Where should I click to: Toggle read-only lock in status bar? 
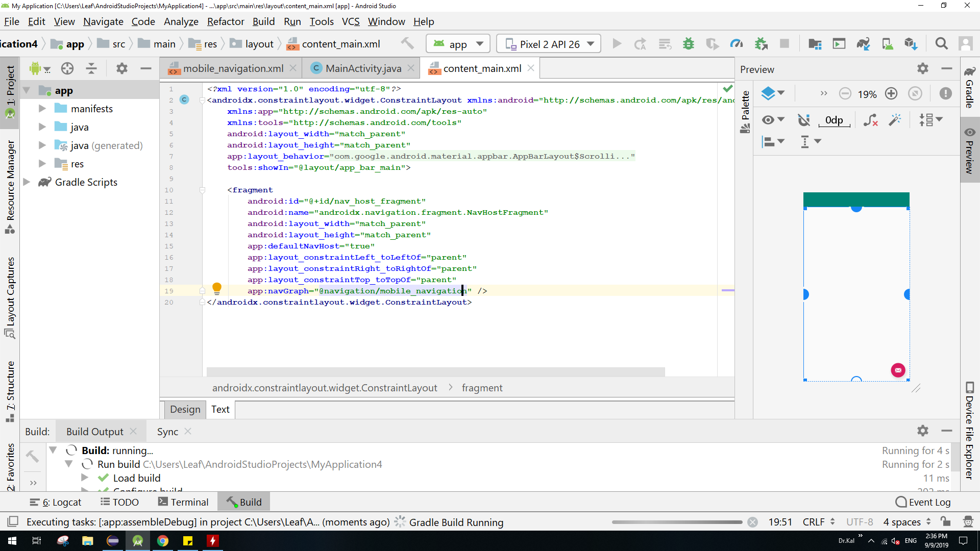(x=946, y=521)
